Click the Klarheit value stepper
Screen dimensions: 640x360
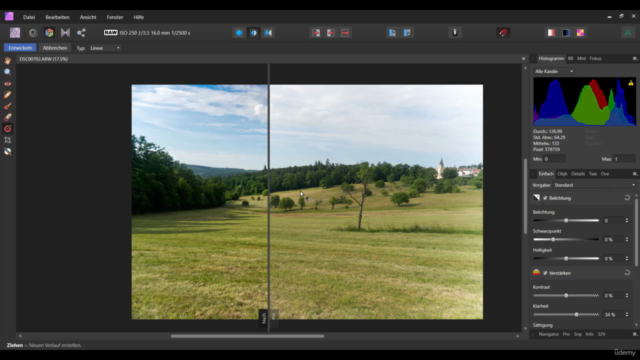point(627,315)
